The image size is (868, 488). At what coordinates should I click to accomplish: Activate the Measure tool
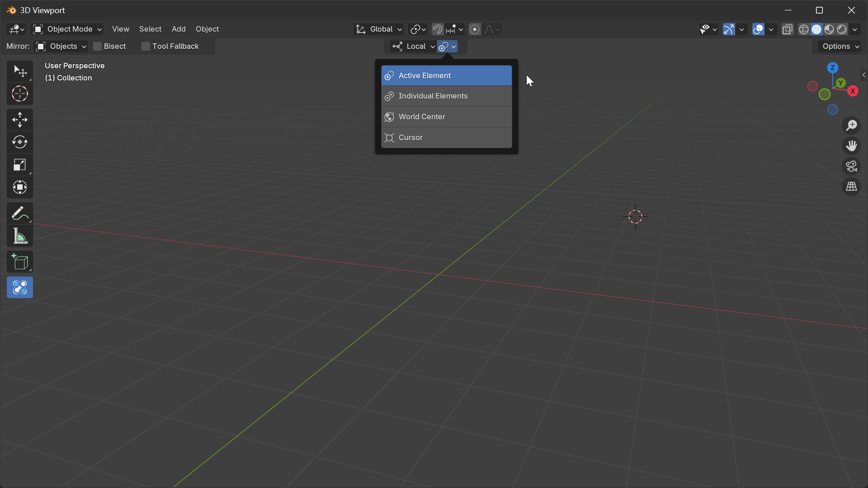point(19,236)
